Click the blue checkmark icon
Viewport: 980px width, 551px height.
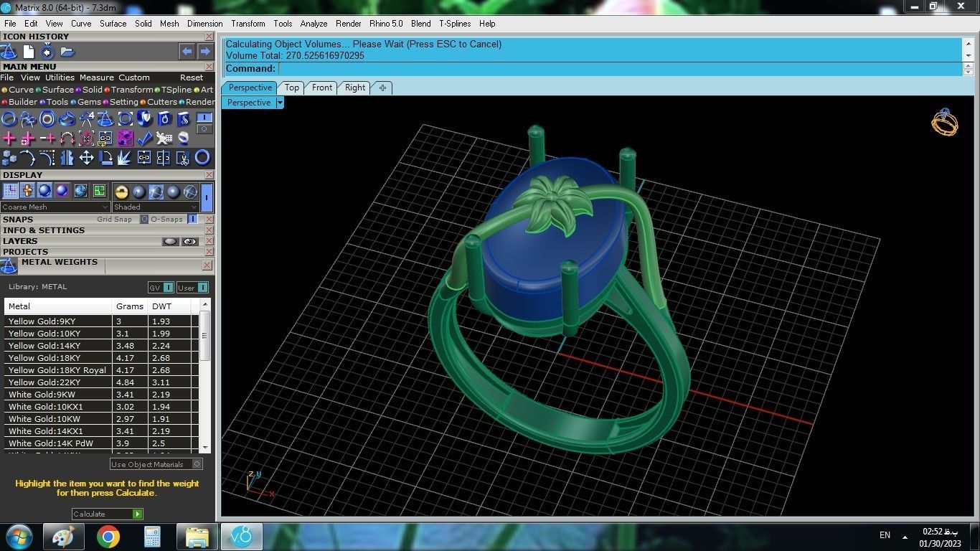(x=144, y=138)
